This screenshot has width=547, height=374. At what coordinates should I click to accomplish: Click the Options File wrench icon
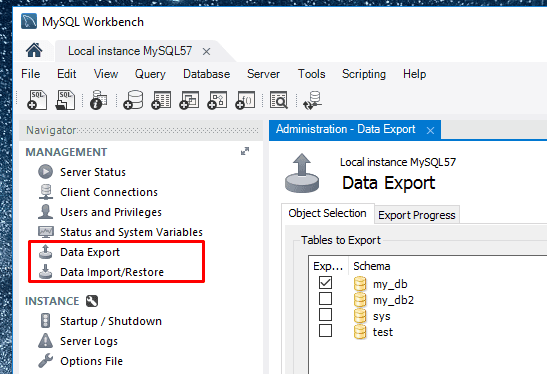tap(45, 361)
